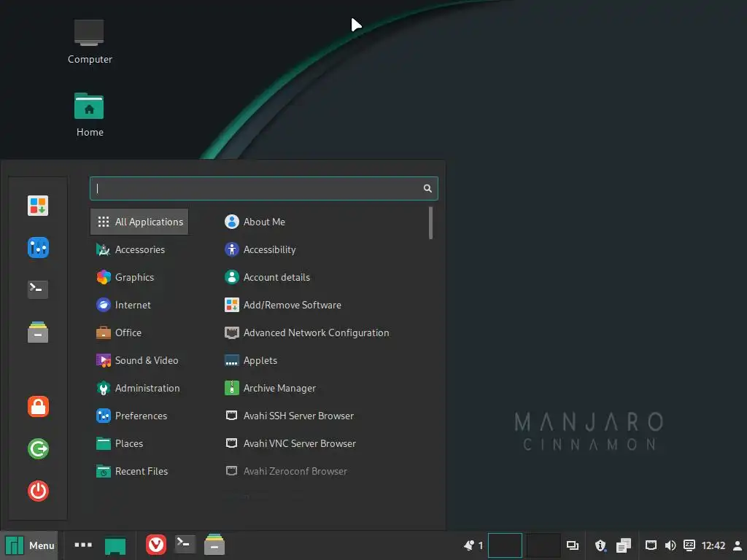Open the Administration category

[x=139, y=388]
